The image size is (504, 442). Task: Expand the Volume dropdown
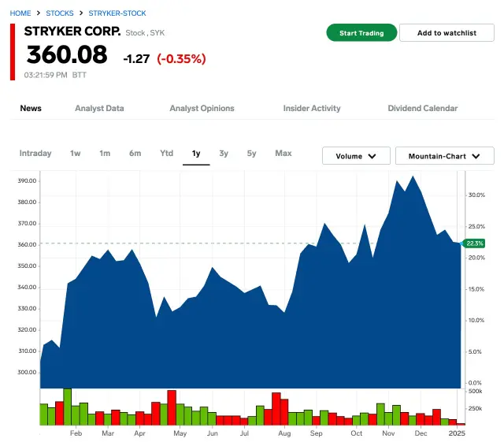(x=356, y=156)
